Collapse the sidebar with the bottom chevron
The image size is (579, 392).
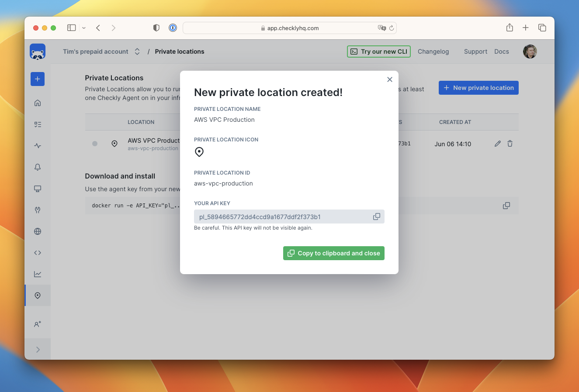[38, 349]
